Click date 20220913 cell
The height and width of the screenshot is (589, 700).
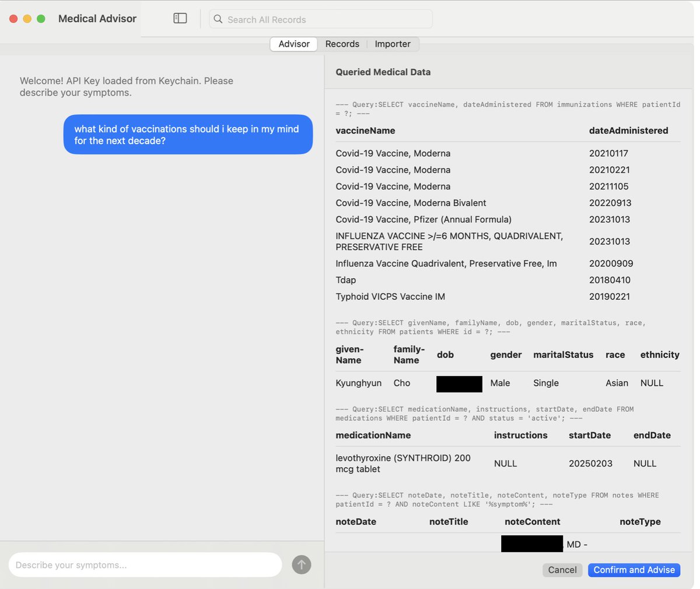[610, 203]
